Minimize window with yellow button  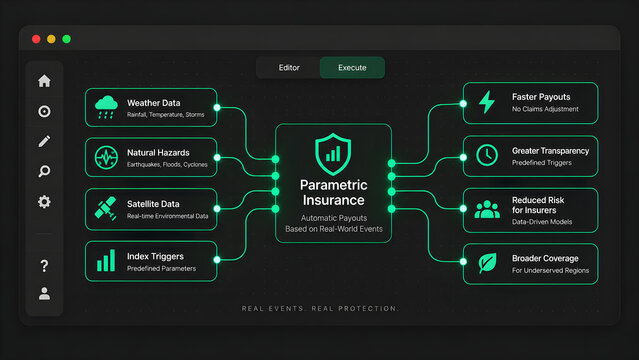click(51, 39)
